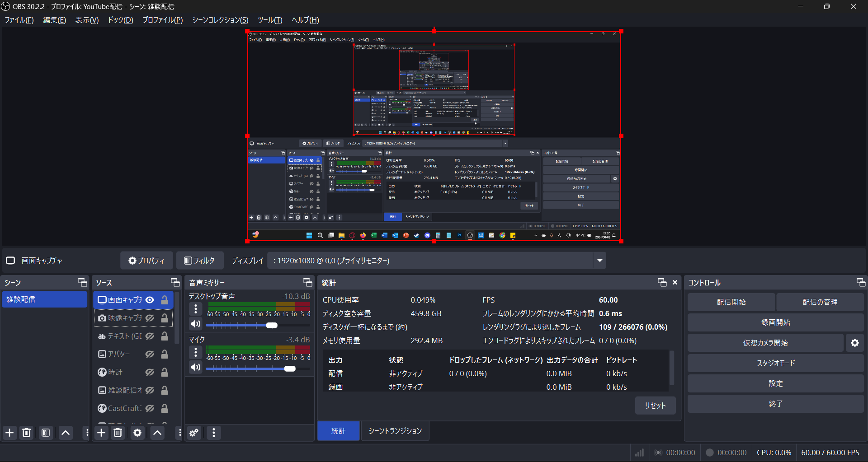The width and height of the screenshot is (868, 462).
Task: Pop out the ソース dock
Action: pyautogui.click(x=175, y=282)
